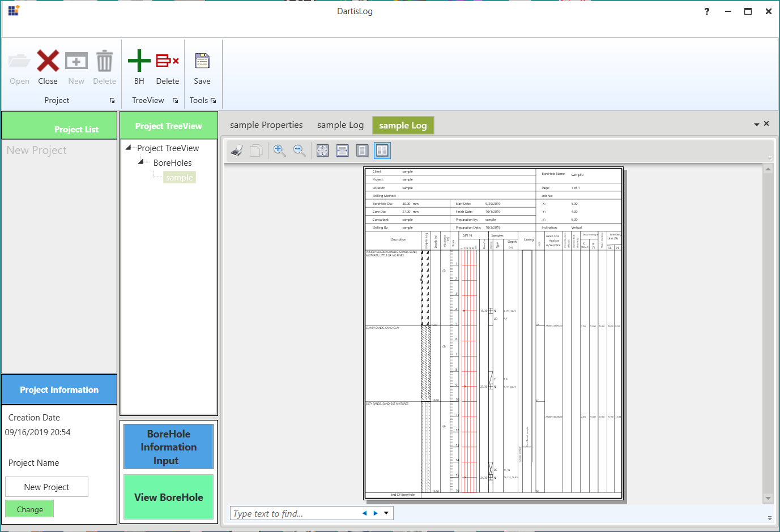Open help with the question mark icon
780x532 pixels.
(x=707, y=11)
